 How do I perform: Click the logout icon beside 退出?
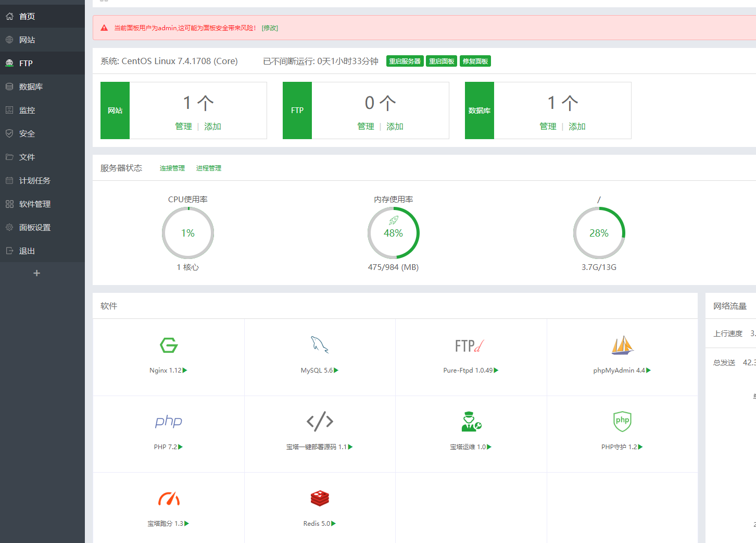pos(9,251)
